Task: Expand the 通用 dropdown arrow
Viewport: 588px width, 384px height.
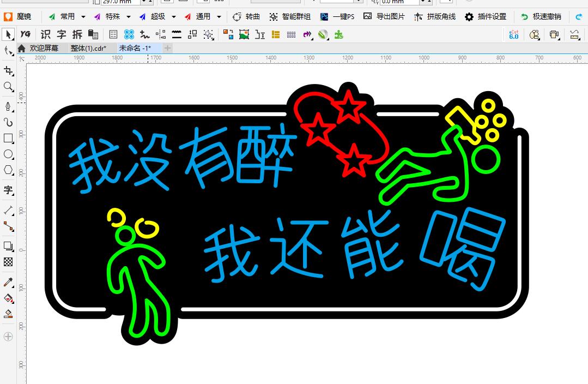Action: coord(219,16)
